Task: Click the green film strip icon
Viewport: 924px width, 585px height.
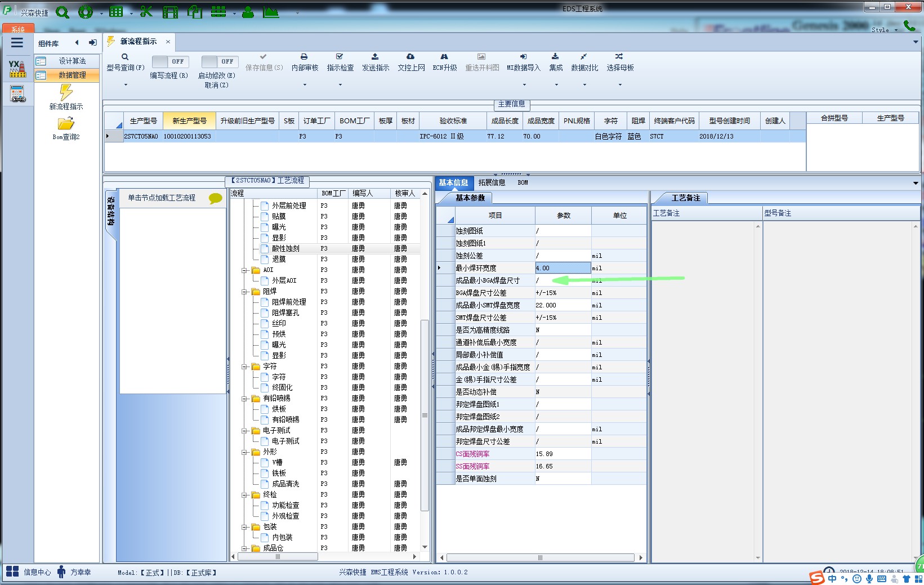Action: [x=170, y=12]
